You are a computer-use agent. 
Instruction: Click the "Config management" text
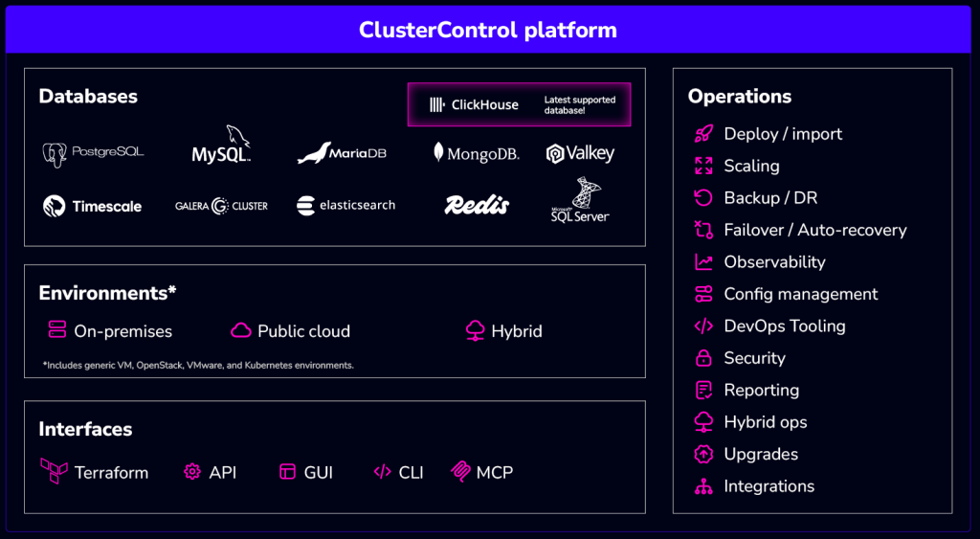point(801,294)
